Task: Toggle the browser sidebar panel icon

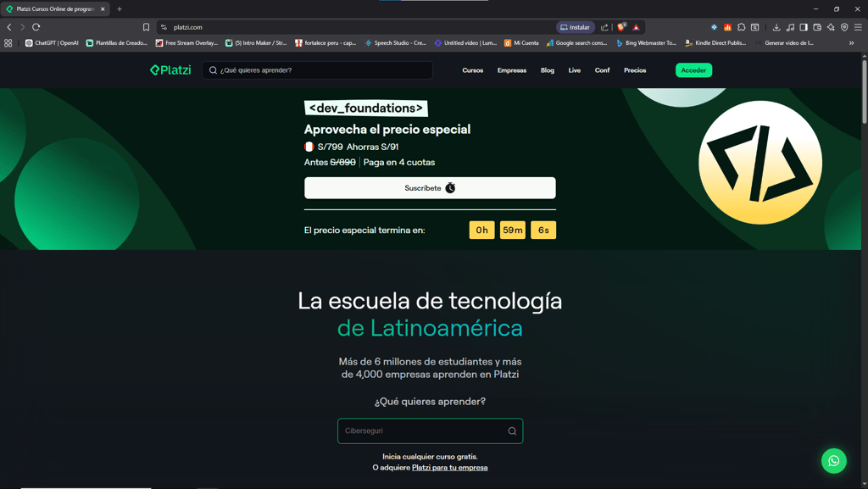Action: [804, 27]
